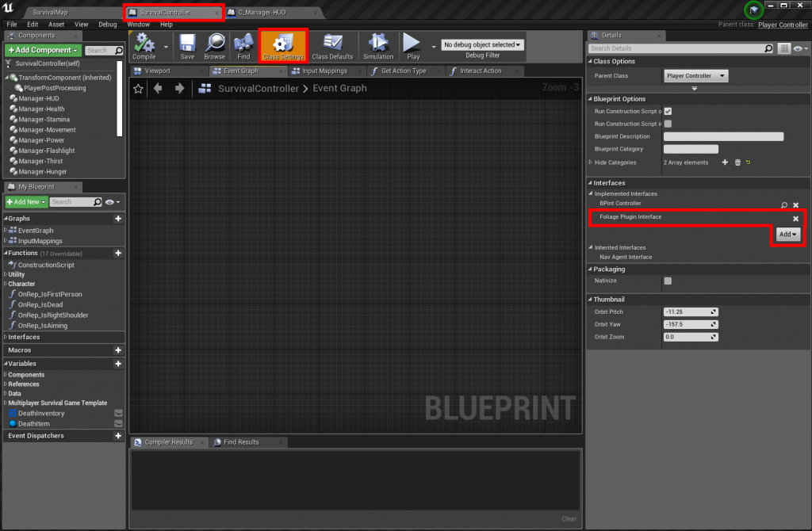Open the Add interface dropdown
The width and height of the screenshot is (812, 531).
[787, 235]
